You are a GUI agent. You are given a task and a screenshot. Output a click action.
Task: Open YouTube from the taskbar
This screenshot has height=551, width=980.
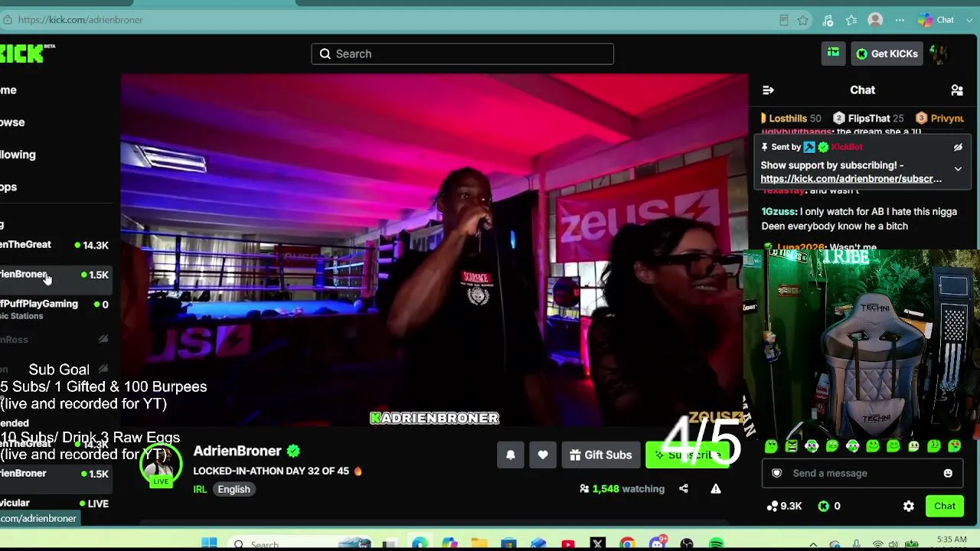(568, 544)
